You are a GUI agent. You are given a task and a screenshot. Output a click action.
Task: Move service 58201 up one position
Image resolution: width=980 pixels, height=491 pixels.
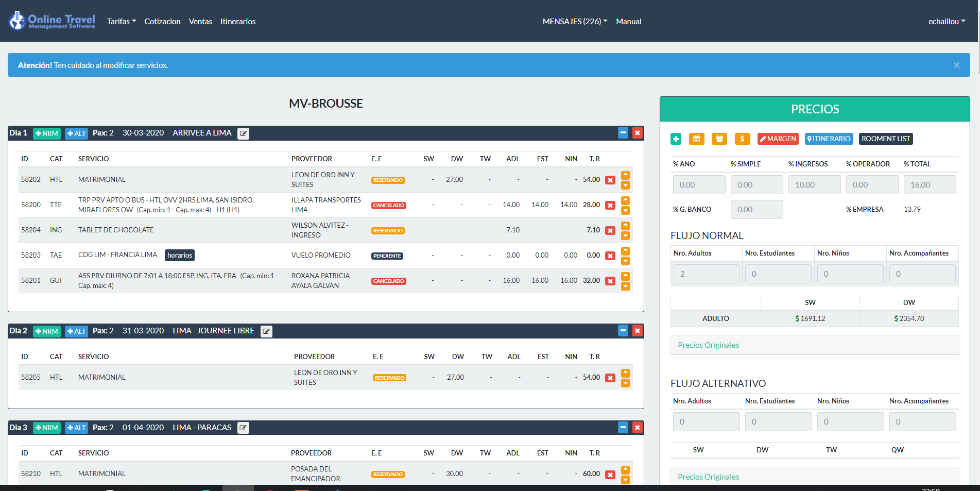tap(625, 276)
